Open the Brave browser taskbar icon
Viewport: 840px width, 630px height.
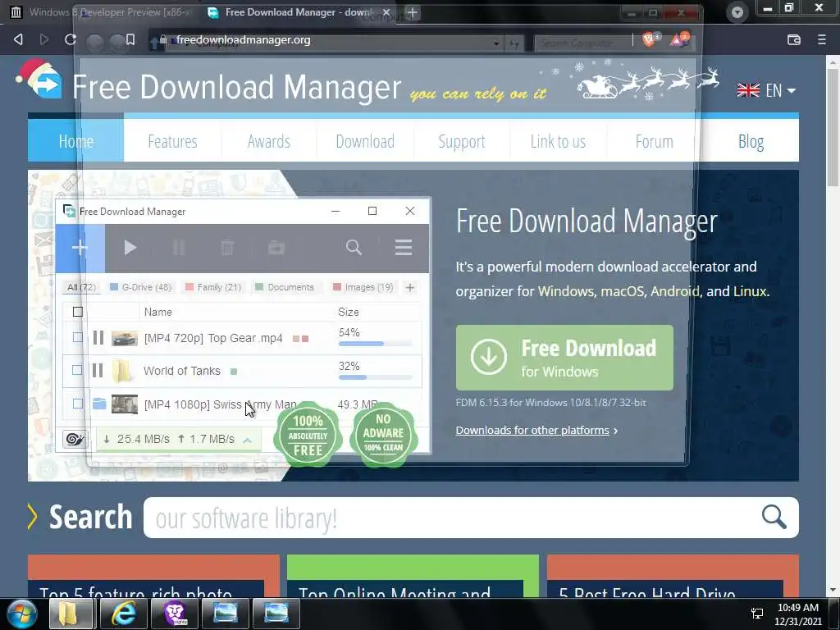(174, 614)
